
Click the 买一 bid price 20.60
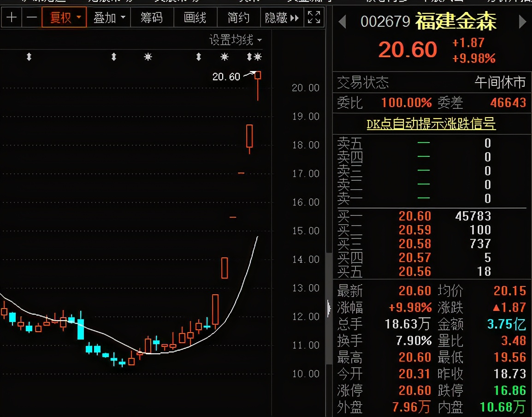pyautogui.click(x=415, y=216)
